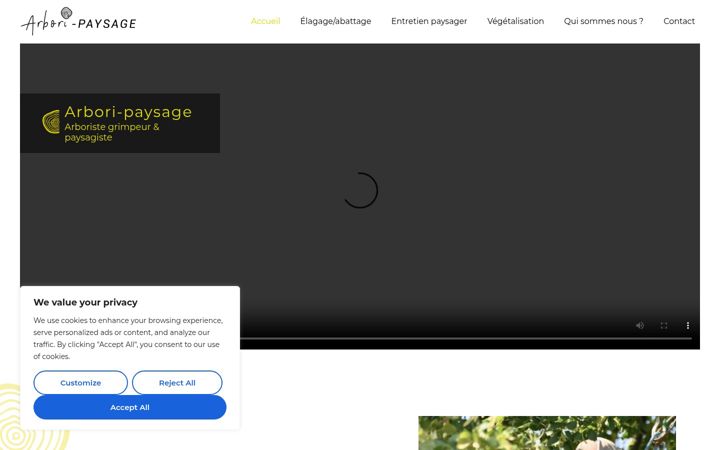Open the video three-dot options menu
This screenshot has height=450, width=720.
tap(688, 326)
